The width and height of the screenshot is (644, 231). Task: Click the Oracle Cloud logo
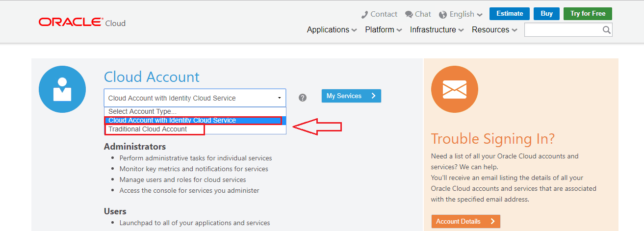[82, 23]
